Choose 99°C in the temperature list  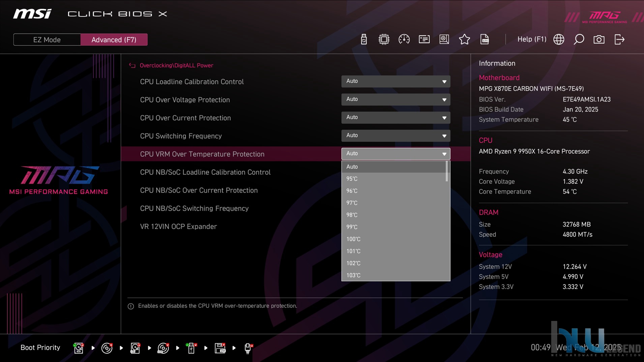(x=393, y=227)
